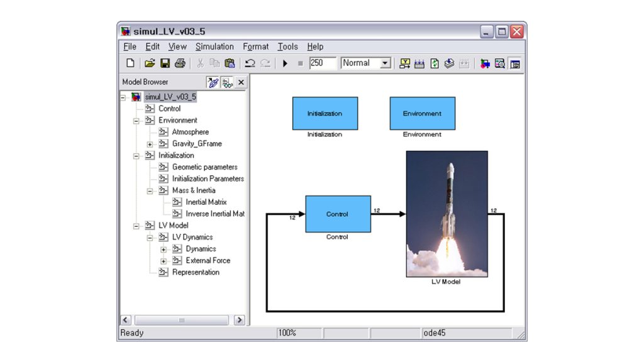The width and height of the screenshot is (644, 362).
Task: Print the model with the printer icon
Action: click(x=180, y=63)
